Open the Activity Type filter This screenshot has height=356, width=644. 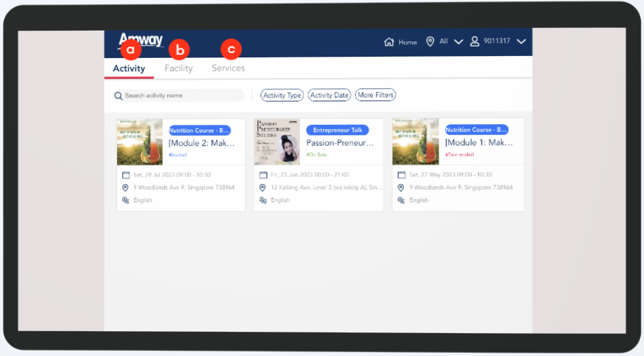(x=282, y=95)
